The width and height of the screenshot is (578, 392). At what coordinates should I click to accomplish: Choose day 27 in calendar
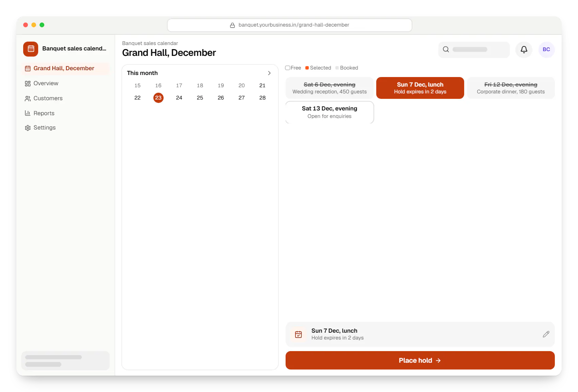coord(242,98)
